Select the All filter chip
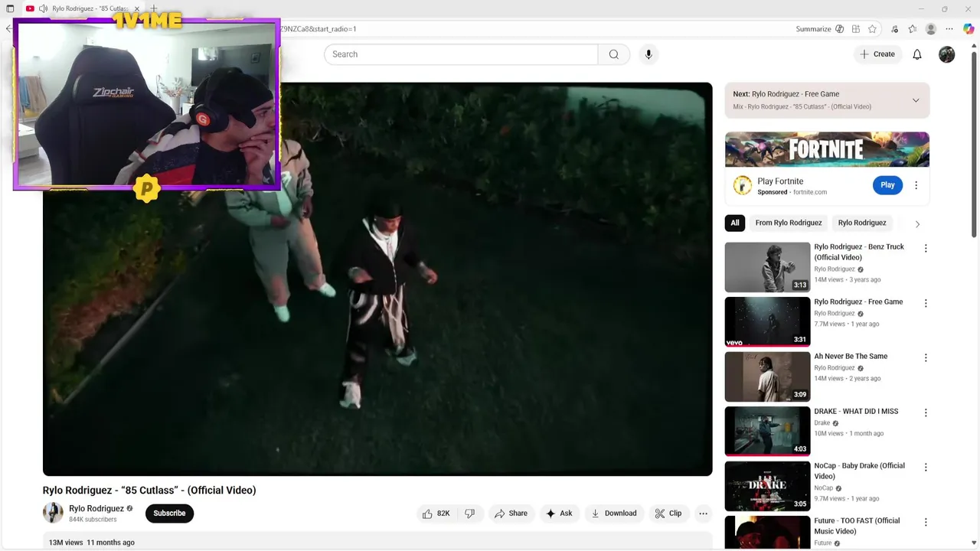The height and width of the screenshot is (551, 980). pos(735,223)
